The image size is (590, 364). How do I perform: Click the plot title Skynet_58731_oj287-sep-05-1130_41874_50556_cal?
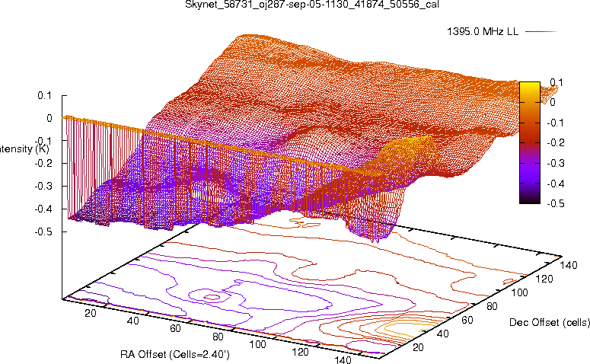312,5
